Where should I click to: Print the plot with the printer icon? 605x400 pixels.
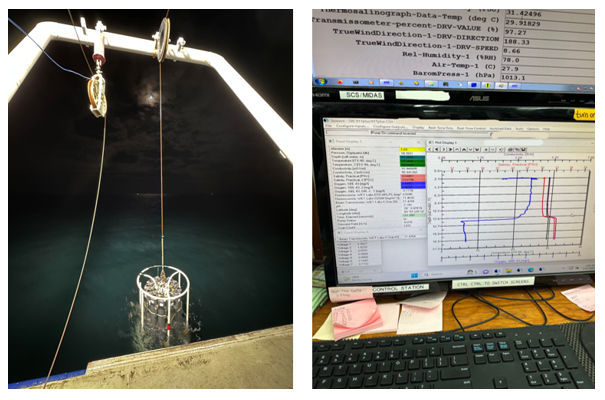[510, 150]
